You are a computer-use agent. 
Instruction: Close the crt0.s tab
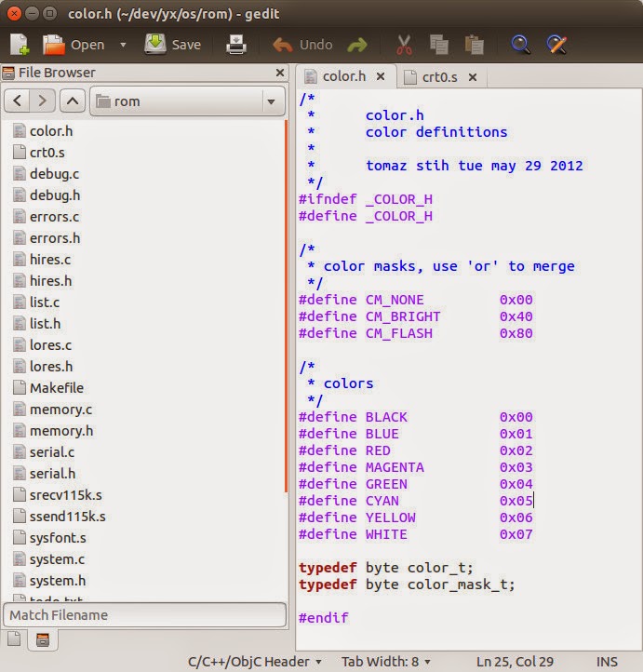(473, 77)
